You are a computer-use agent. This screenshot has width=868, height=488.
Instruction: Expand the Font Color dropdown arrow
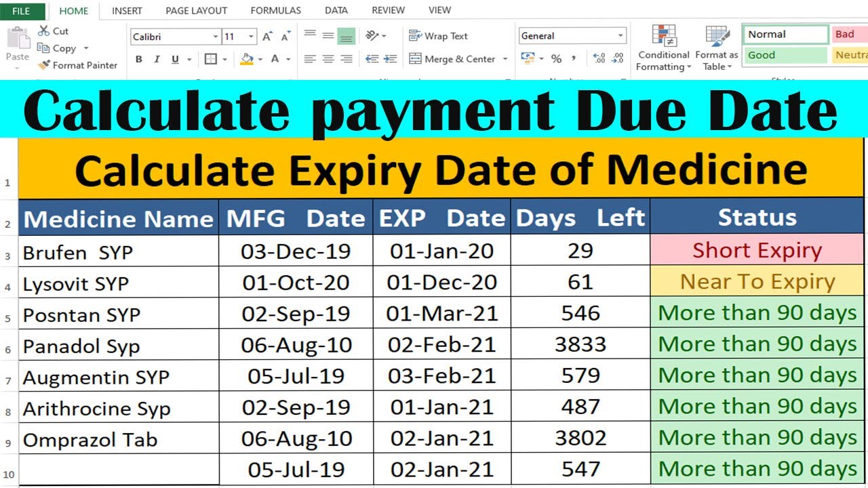coord(288,59)
